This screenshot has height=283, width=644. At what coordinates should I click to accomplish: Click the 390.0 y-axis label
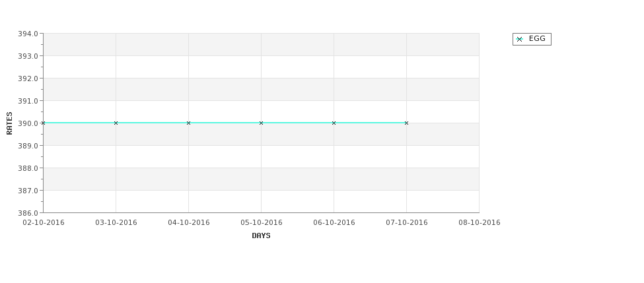pyautogui.click(x=28, y=123)
